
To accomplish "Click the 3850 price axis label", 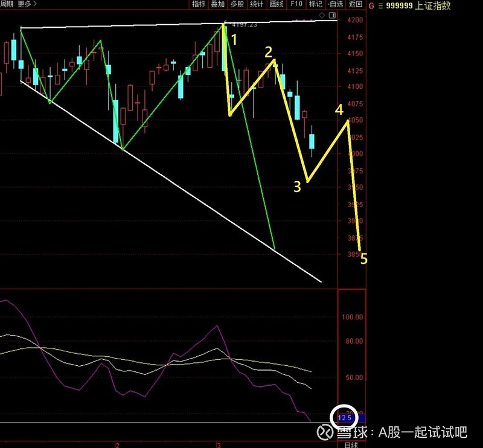I will pos(355,254).
